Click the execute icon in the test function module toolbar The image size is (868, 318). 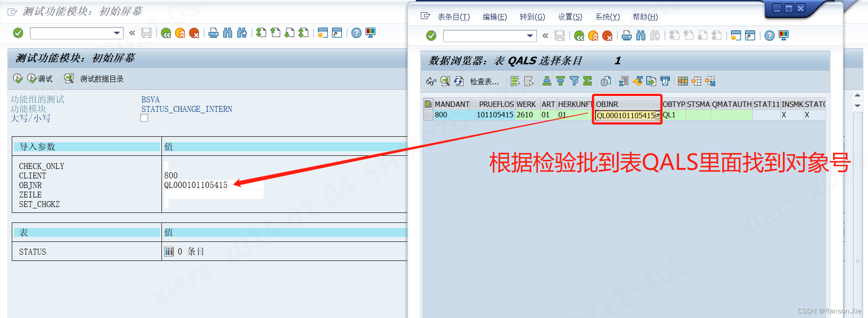tap(18, 79)
